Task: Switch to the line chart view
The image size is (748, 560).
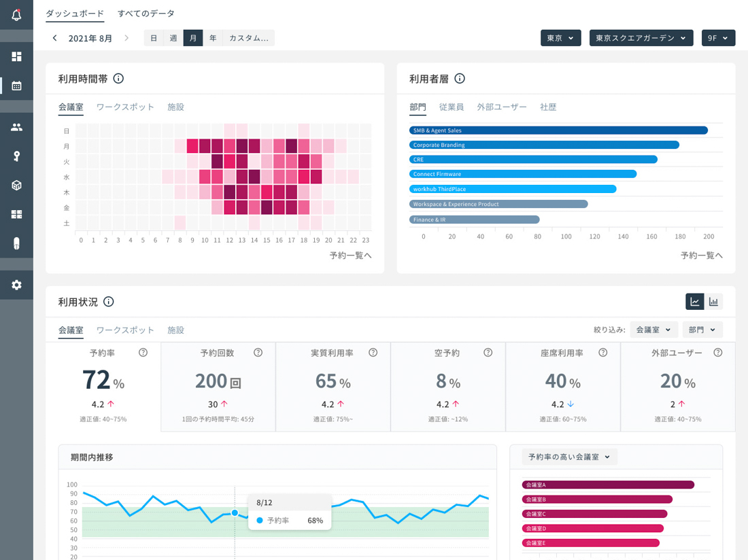Action: pyautogui.click(x=695, y=302)
